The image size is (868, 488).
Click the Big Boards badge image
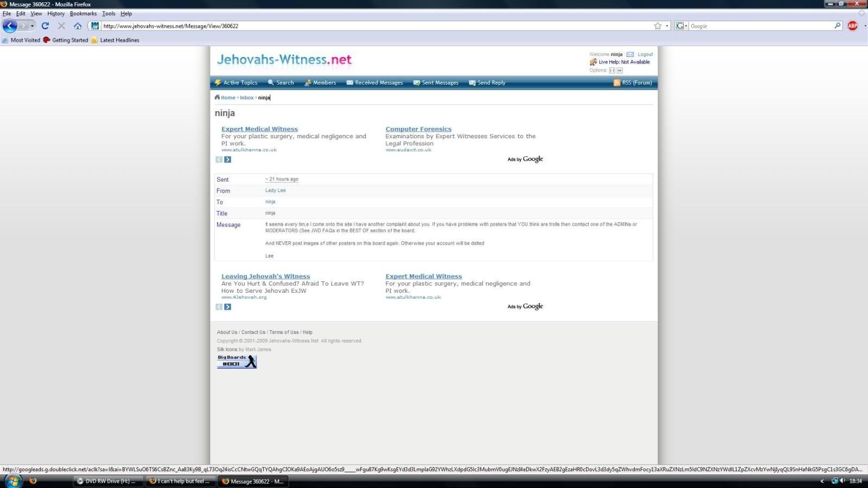pyautogui.click(x=237, y=361)
